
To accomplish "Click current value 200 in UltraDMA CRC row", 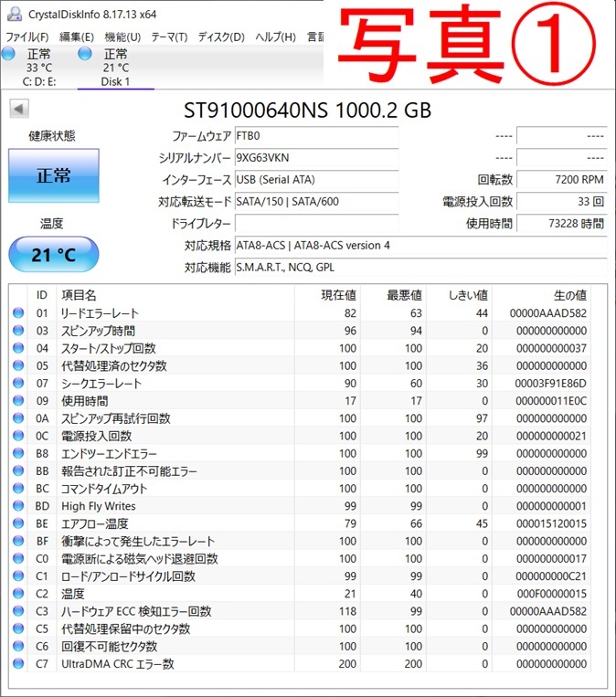I will click(x=347, y=664).
